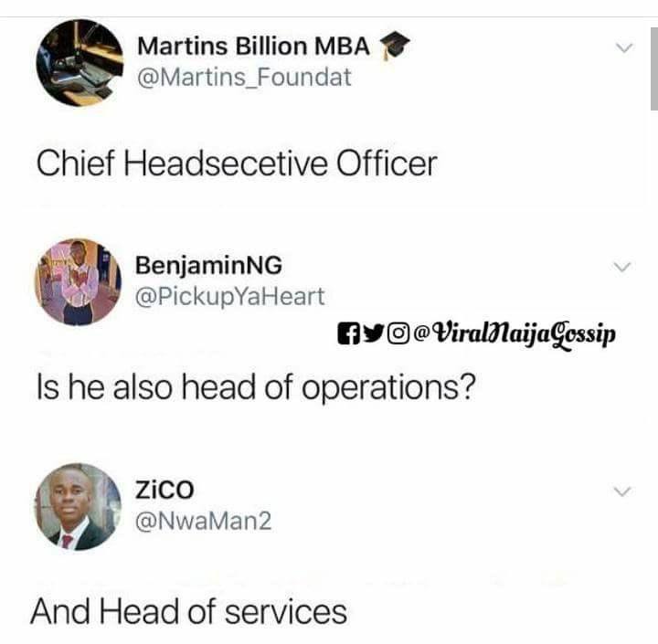The height and width of the screenshot is (644, 658).
Task: Open the @ViralNaijaGossip watermark handle
Action: click(515, 335)
